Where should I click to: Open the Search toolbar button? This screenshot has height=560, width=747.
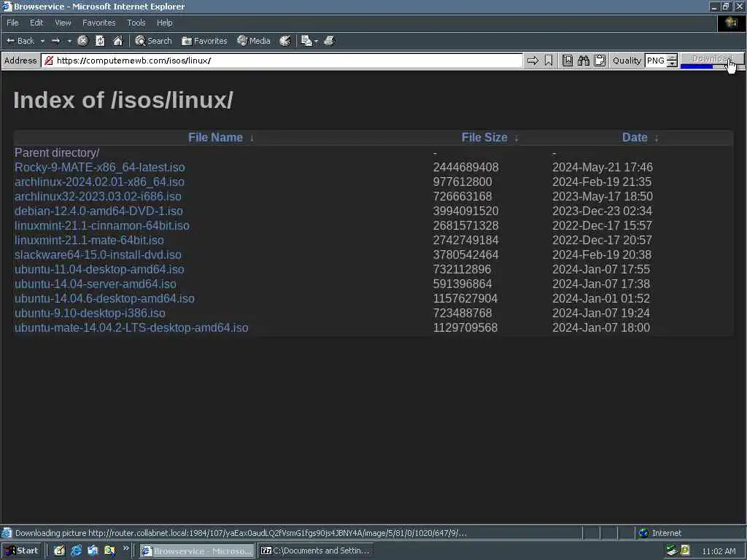coord(153,41)
